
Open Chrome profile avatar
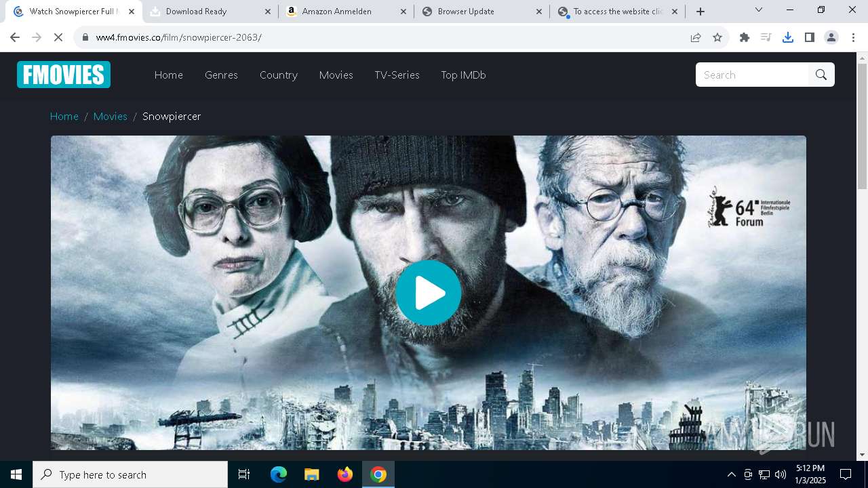click(x=831, y=37)
